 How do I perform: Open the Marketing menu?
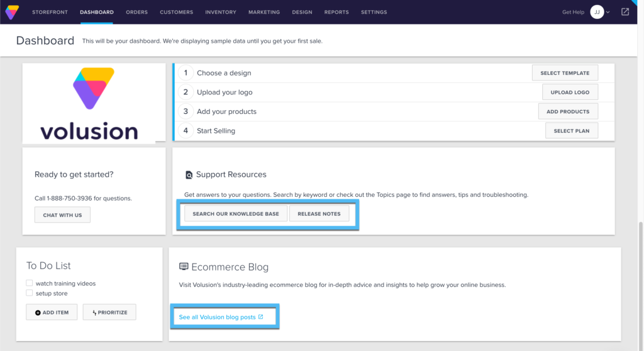[264, 13]
